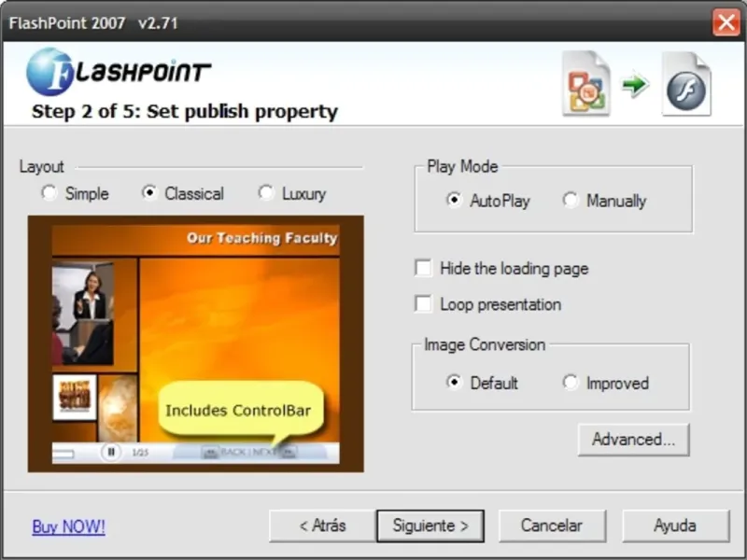This screenshot has width=747, height=560.
Task: Set Play Mode to AutoPlay
Action: pyautogui.click(x=454, y=200)
